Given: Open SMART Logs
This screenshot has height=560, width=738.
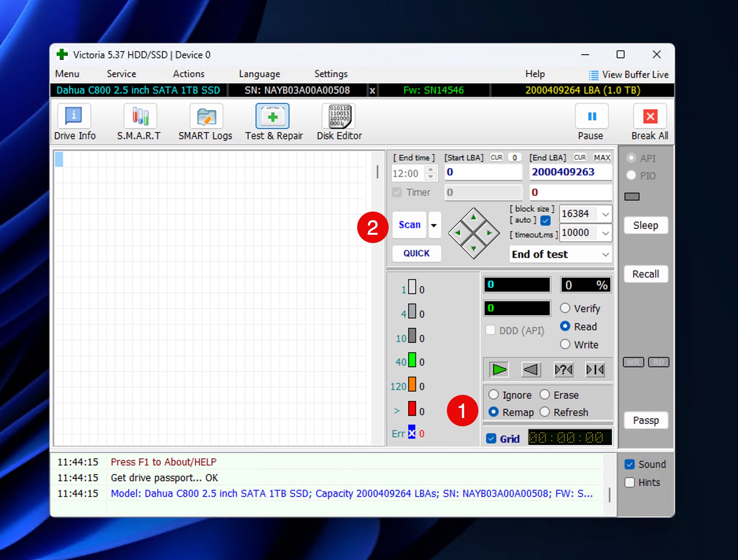Looking at the screenshot, I should point(206,116).
